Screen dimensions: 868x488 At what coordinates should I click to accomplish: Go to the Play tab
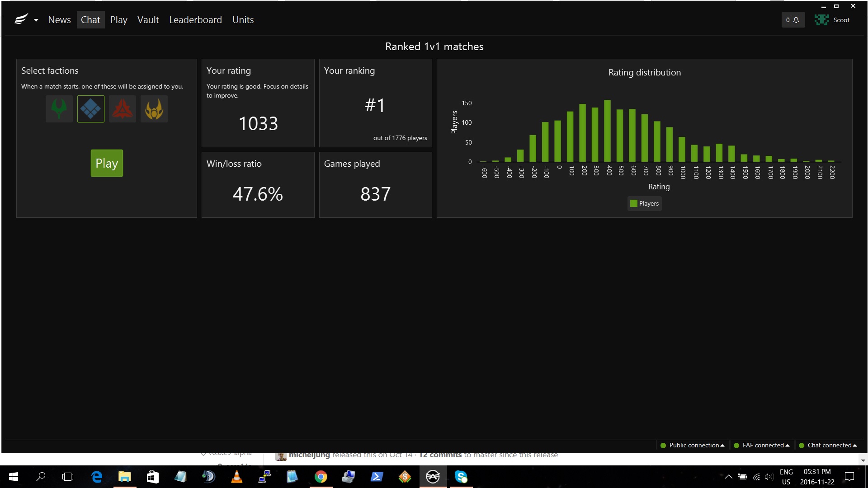(119, 20)
